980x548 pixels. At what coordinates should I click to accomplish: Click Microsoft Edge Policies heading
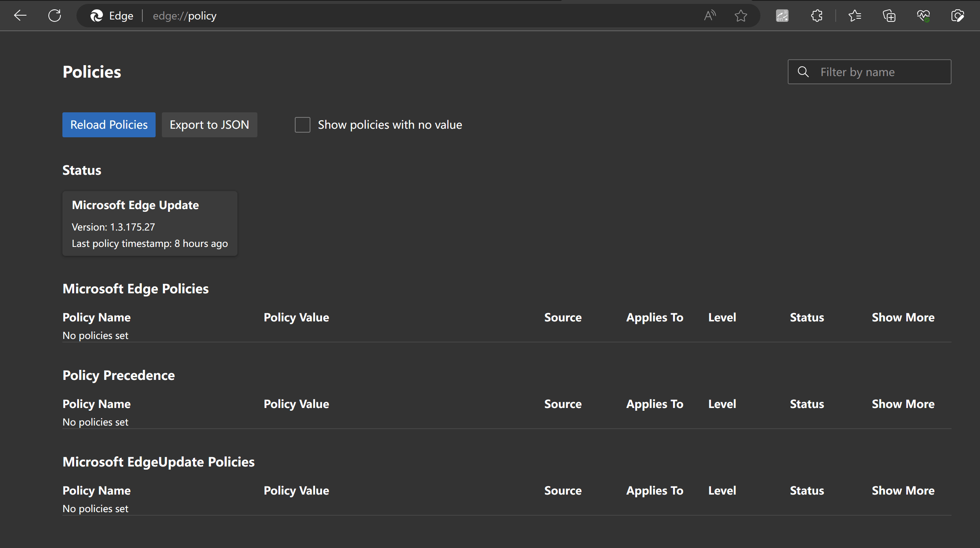pyautogui.click(x=136, y=289)
